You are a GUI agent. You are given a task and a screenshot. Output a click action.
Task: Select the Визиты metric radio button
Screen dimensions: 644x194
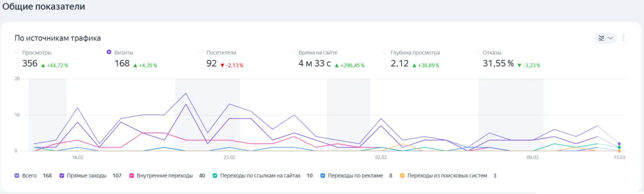(x=109, y=52)
